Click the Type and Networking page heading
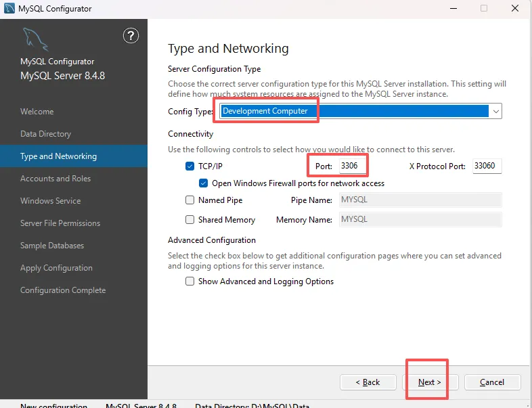The width and height of the screenshot is (532, 408). (x=228, y=49)
